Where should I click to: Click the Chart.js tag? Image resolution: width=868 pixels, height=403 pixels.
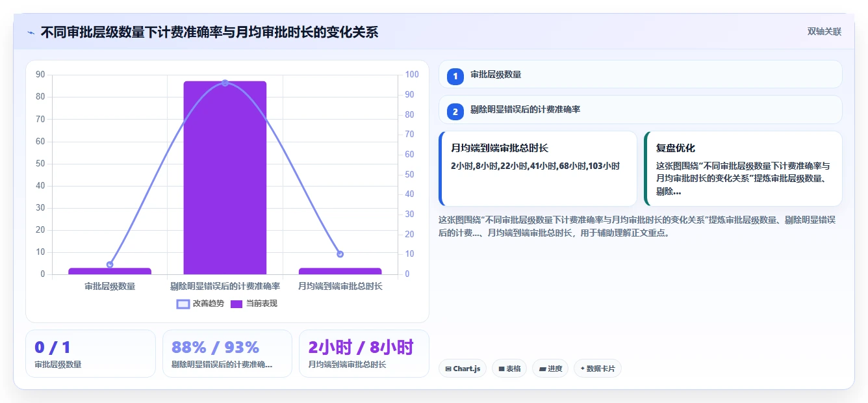point(463,369)
